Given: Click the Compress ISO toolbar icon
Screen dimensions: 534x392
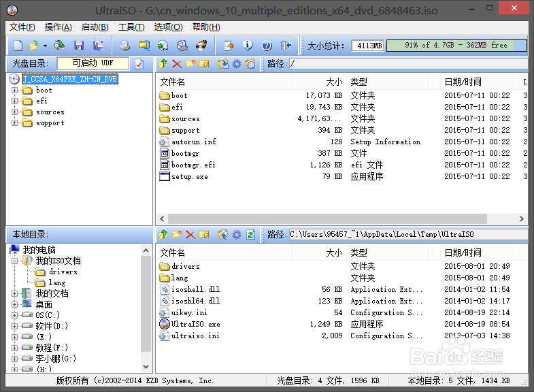Looking at the screenshot, I should tap(144, 46).
